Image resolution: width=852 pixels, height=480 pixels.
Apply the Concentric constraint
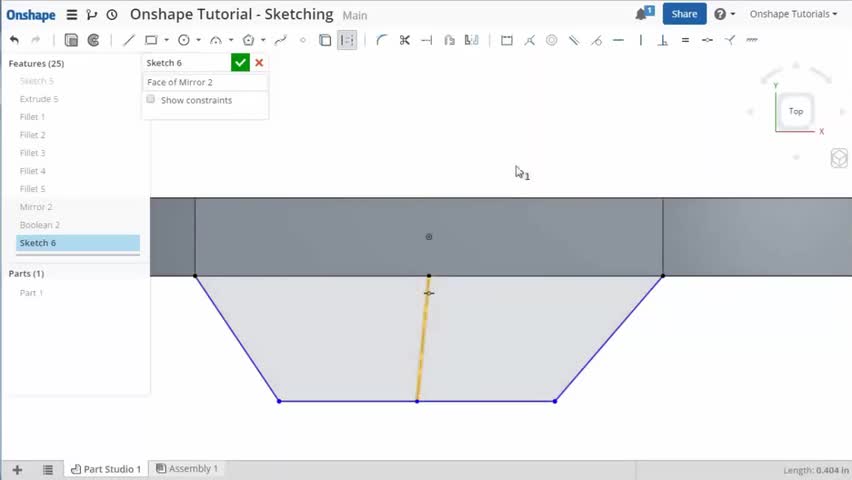tap(552, 40)
